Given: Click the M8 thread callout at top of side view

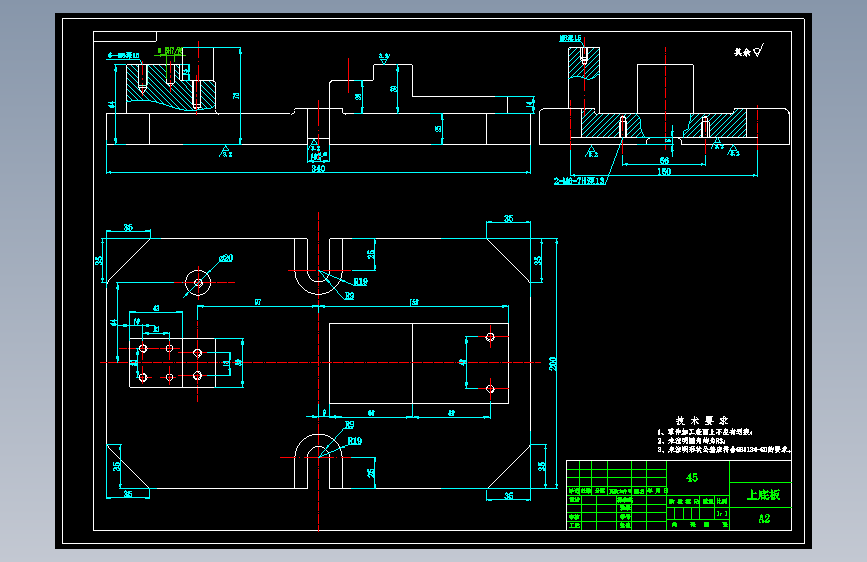Looking at the screenshot, I should click(570, 38).
